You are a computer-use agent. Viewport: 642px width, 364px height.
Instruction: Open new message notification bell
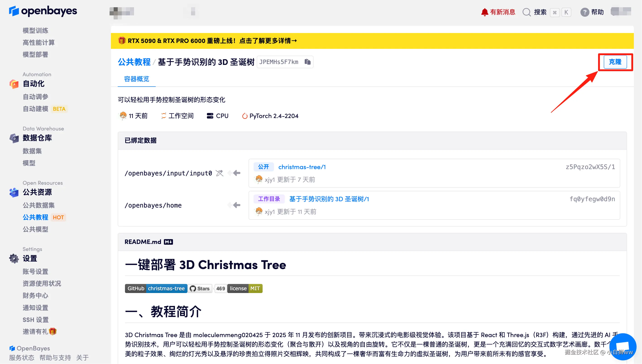[x=485, y=12]
